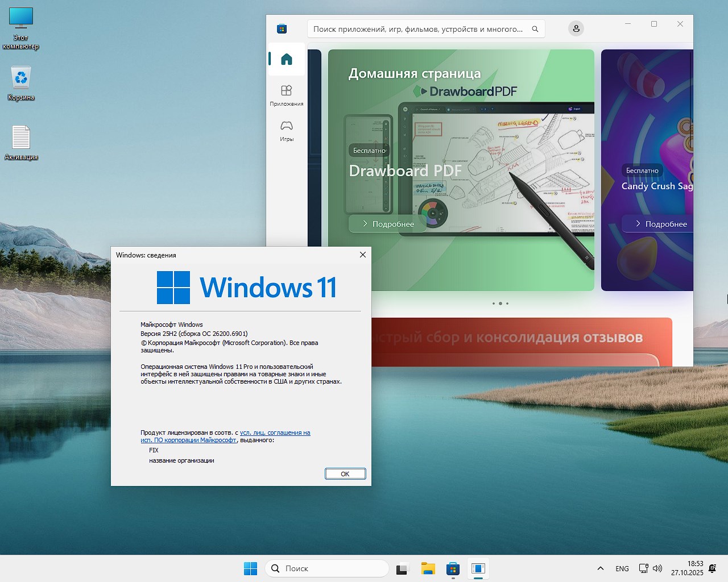Click the user profile account icon
This screenshot has height=582, width=728.
pyautogui.click(x=576, y=28)
